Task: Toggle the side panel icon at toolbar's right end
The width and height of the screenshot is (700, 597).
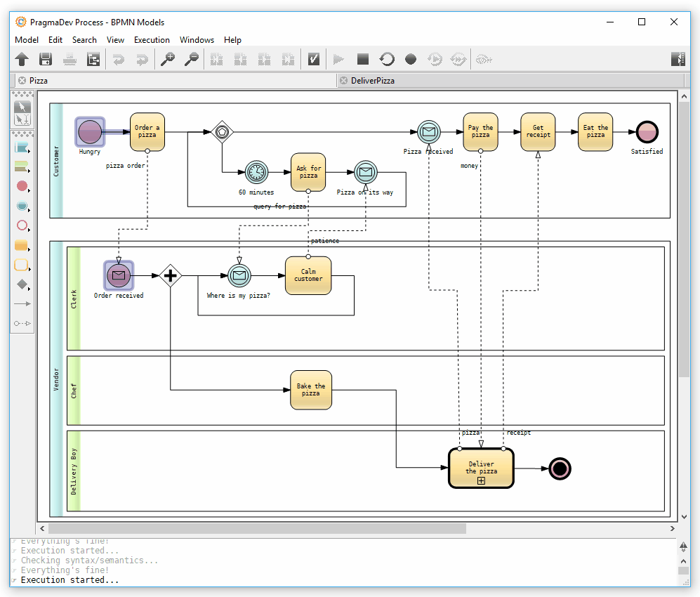Action: coord(678,60)
